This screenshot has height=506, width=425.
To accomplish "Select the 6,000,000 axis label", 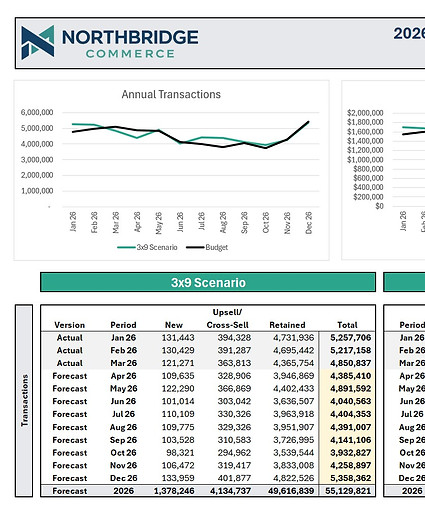I will (x=37, y=112).
